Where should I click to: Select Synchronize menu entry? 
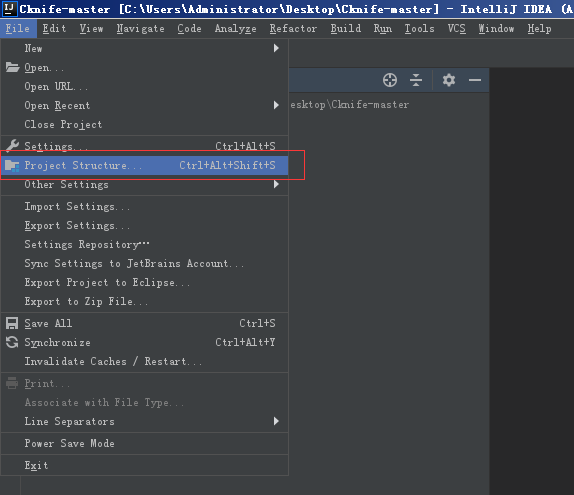[144, 342]
